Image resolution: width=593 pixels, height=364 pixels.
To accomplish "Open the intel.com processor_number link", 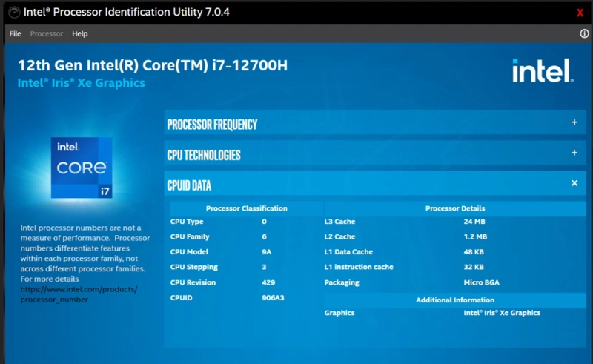I will (79, 294).
